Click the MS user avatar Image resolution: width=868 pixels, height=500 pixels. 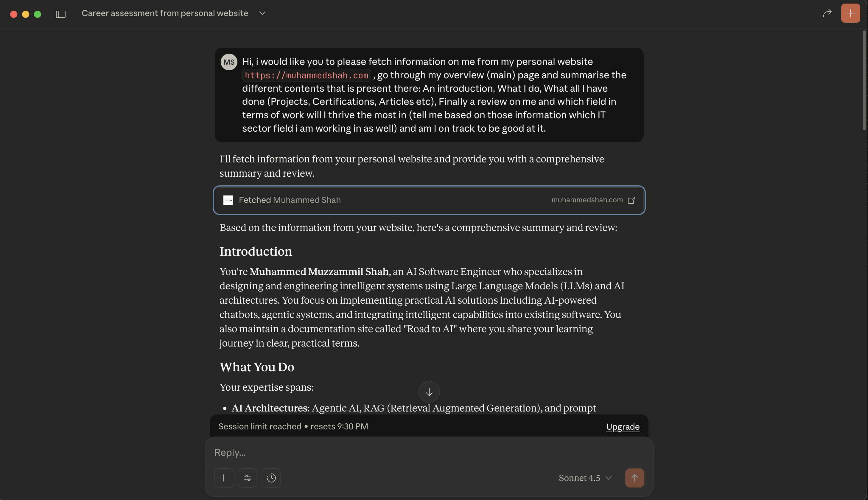[229, 62]
